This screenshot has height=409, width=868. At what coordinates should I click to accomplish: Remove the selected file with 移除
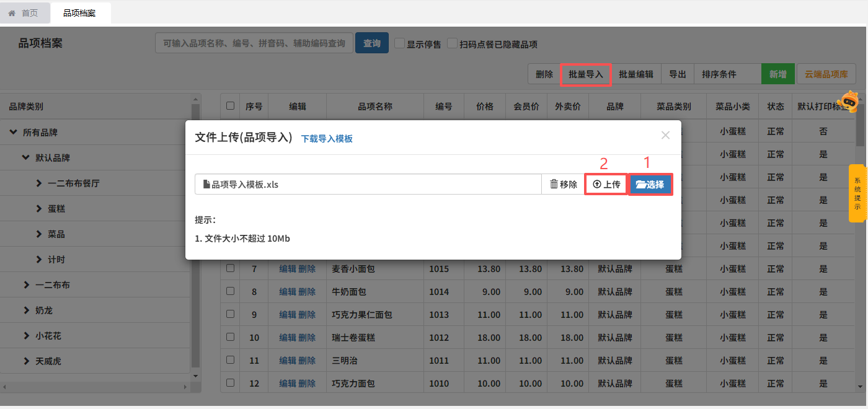[x=564, y=184]
